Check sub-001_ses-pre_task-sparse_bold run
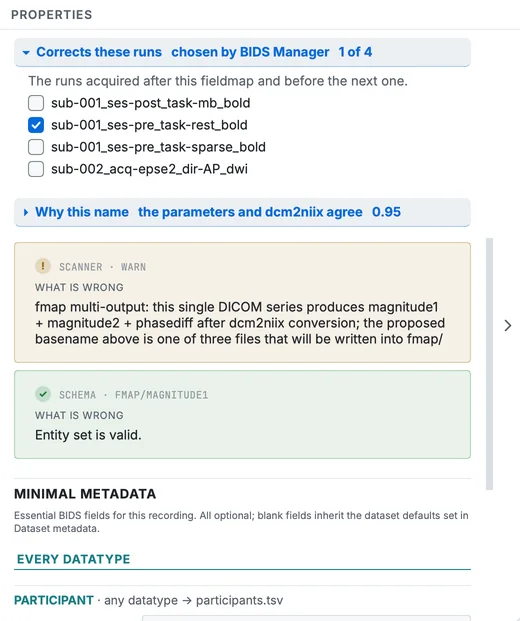Viewport: 520px width, 621px height. point(36,147)
